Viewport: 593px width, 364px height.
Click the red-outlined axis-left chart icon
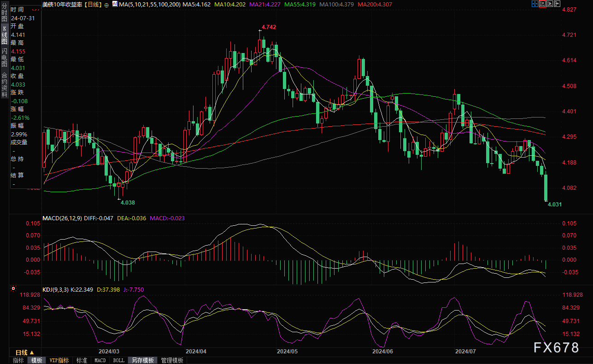pos(542,4)
